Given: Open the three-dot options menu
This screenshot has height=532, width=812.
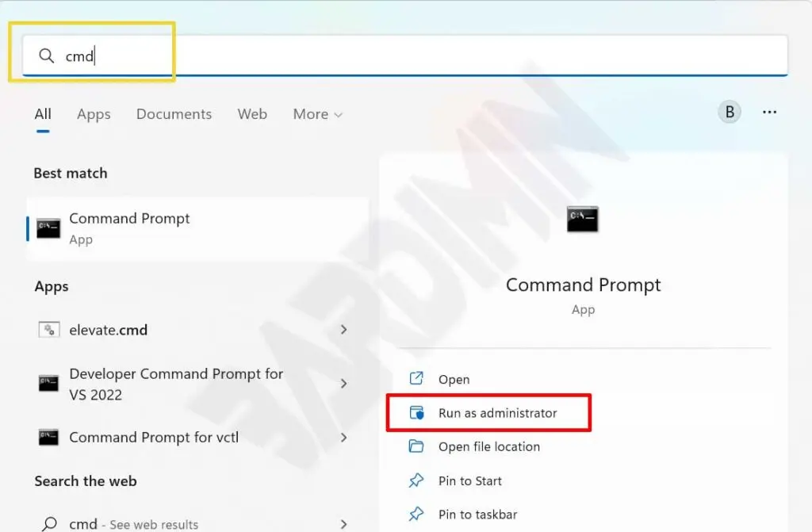Looking at the screenshot, I should tap(769, 112).
